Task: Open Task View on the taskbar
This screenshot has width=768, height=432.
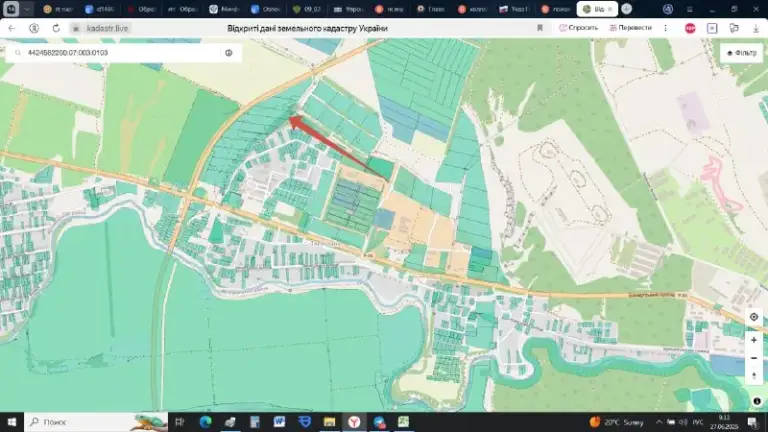Action: tap(180, 422)
